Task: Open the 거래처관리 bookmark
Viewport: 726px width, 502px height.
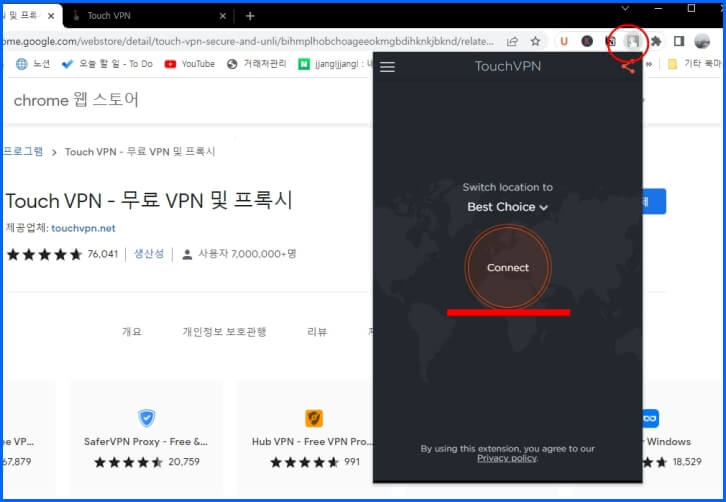Action: point(257,64)
